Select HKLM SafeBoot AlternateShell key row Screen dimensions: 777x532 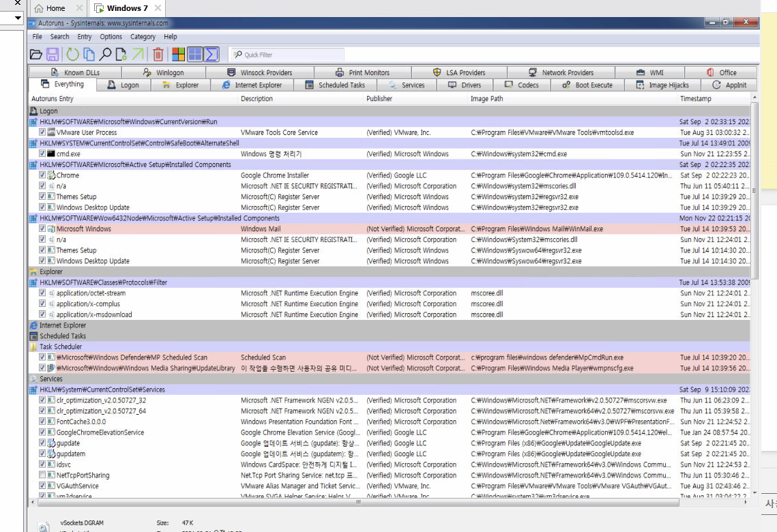point(389,143)
